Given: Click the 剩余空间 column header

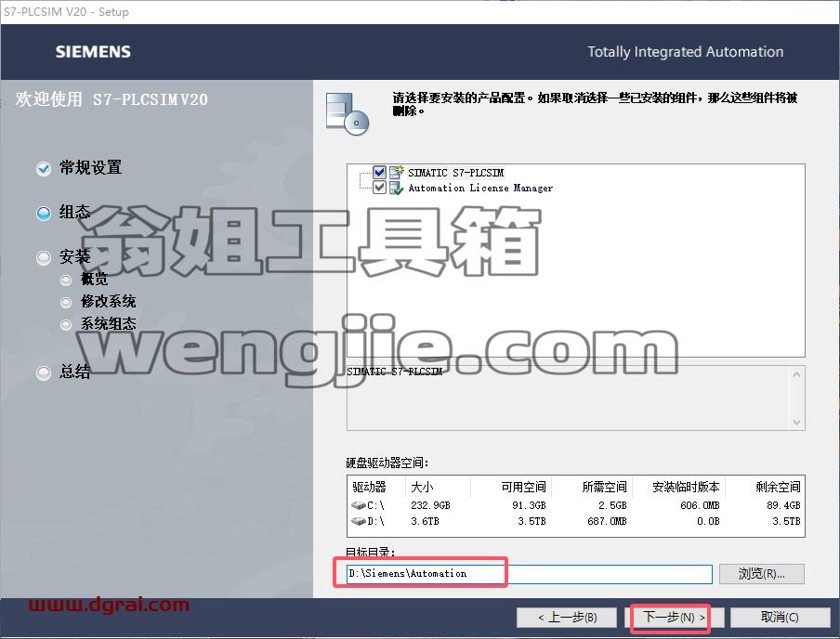Looking at the screenshot, I should pyautogui.click(x=765, y=487).
